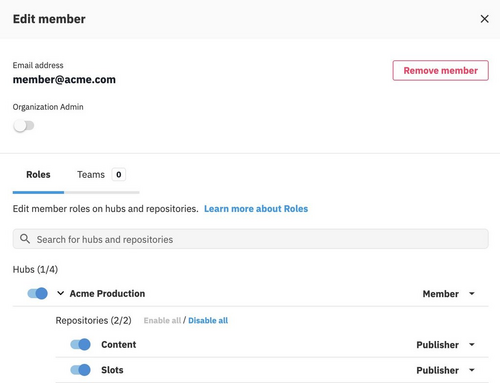500x383 pixels.
Task: Open the Publisher dropdown for Content
Action: point(446,345)
